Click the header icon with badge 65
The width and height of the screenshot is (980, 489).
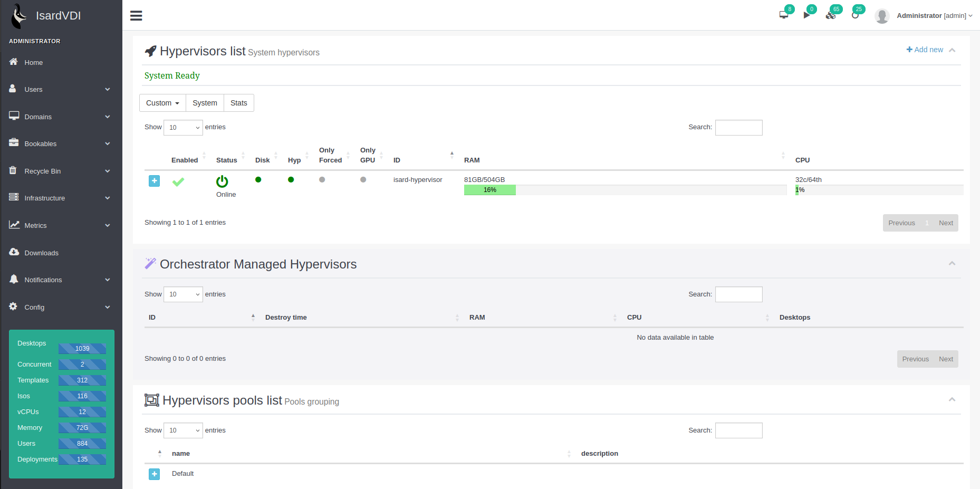click(831, 15)
